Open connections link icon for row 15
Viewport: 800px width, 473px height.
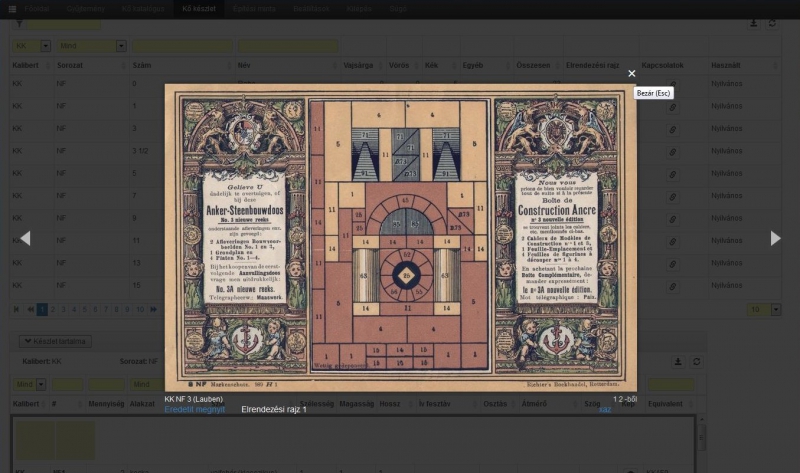point(672,287)
